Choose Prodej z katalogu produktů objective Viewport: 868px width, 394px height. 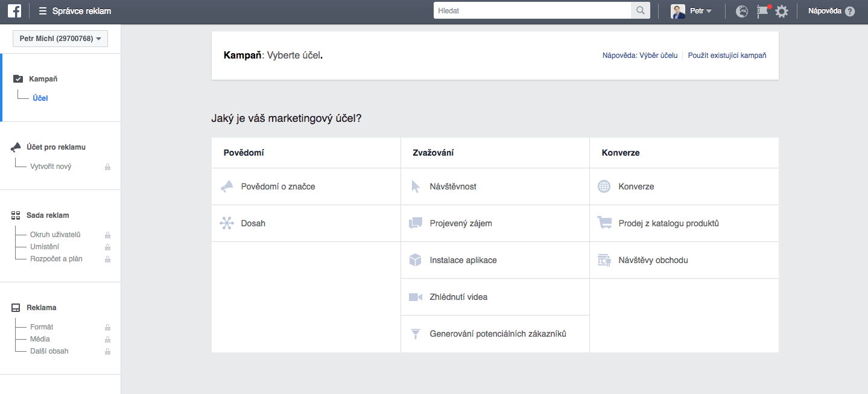click(x=684, y=223)
